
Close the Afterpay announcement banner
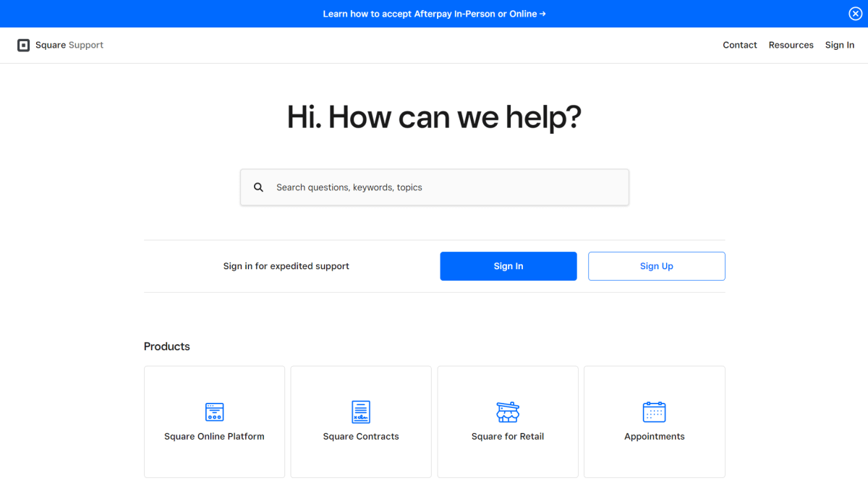click(855, 14)
